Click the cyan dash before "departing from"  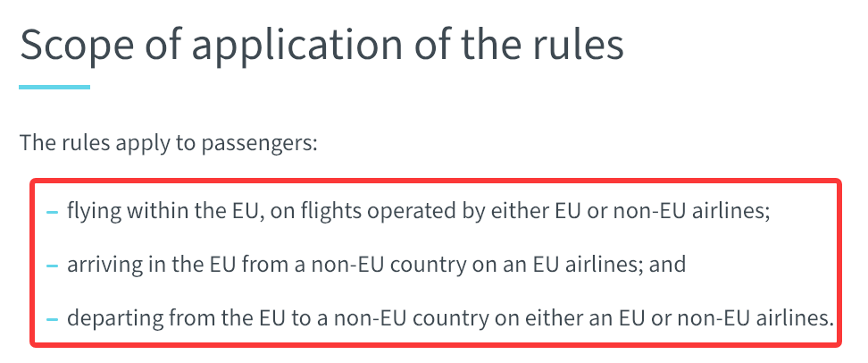(x=53, y=320)
